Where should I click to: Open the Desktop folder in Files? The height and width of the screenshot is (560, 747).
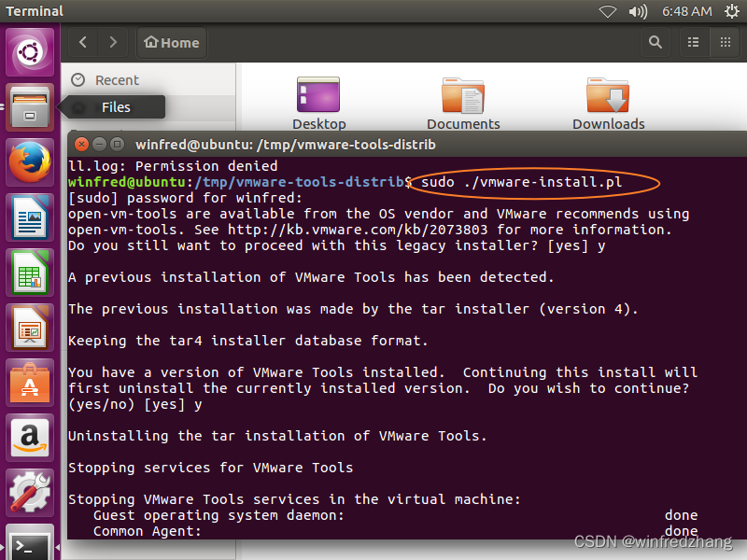coord(318,103)
